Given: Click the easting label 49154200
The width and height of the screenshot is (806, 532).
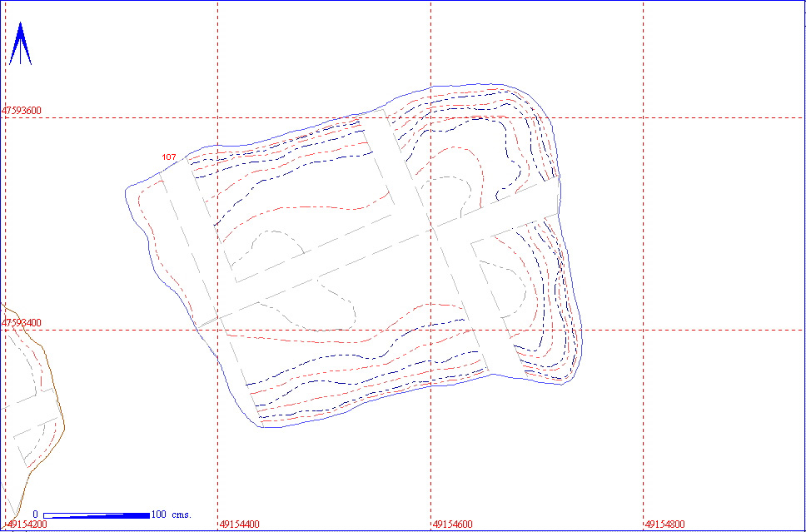Looking at the screenshot, I should coord(26,525).
